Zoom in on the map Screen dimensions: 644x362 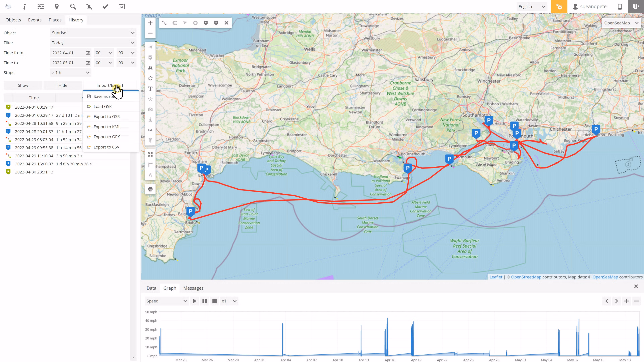(x=150, y=23)
